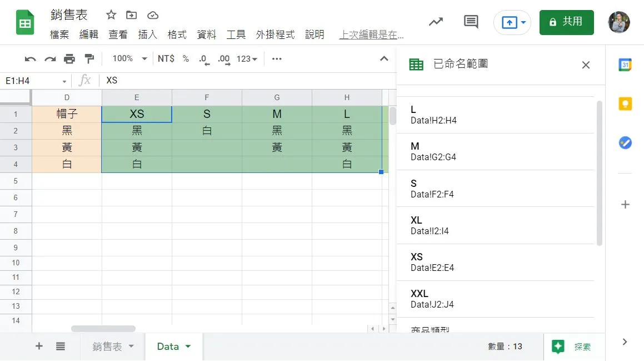
Task: Collapse the menus with up chevron
Action: tap(384, 59)
